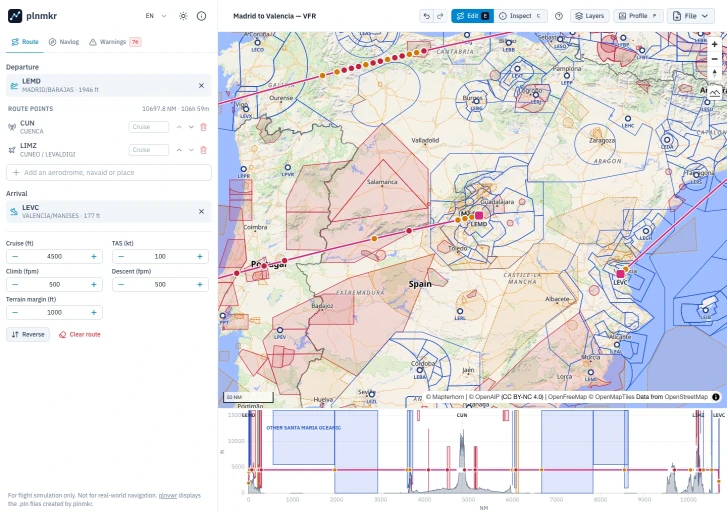The width and height of the screenshot is (727, 512).
Task: Click Add an aerodrome, navaid or place field
Action: [108, 173]
